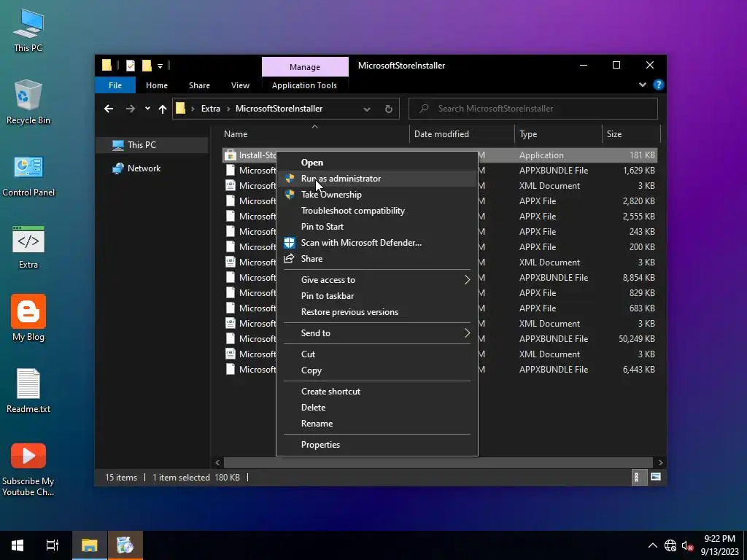This screenshot has width=747, height=560.
Task: Switch to Details view layout button
Action: pyautogui.click(x=638, y=477)
